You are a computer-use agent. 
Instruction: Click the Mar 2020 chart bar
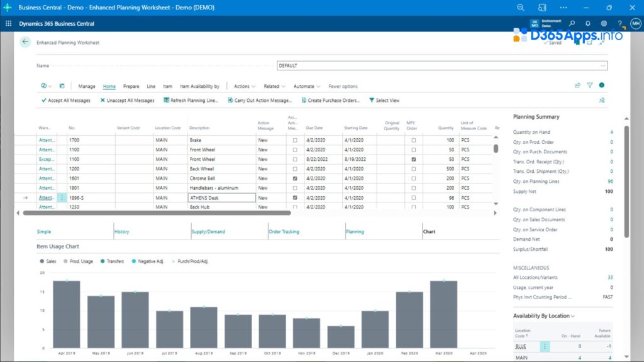click(x=443, y=314)
